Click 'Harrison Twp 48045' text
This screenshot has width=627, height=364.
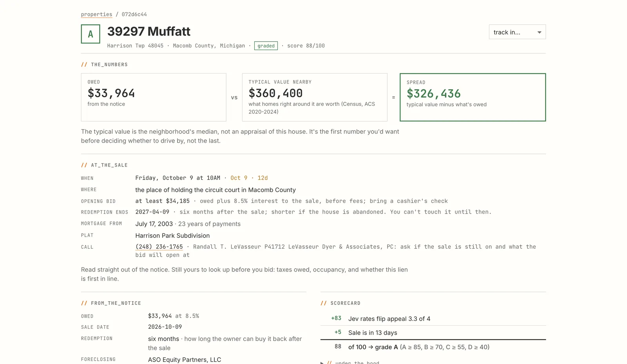pyautogui.click(x=135, y=46)
